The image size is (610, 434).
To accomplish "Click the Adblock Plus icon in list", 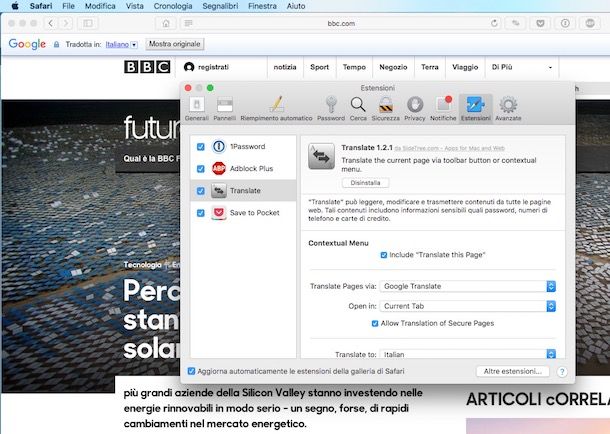I will (219, 168).
